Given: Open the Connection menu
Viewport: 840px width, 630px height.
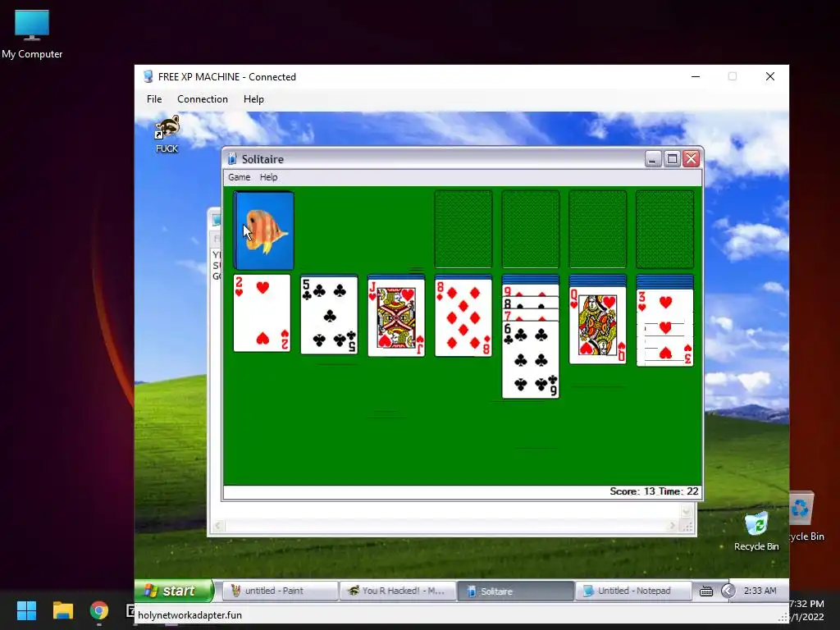Looking at the screenshot, I should pyautogui.click(x=203, y=99).
